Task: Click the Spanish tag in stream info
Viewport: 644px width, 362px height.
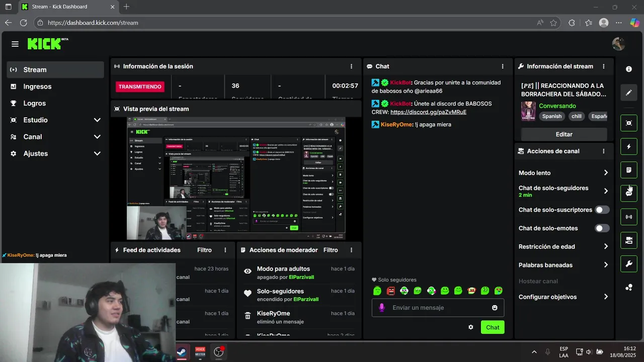Action: coord(552,116)
